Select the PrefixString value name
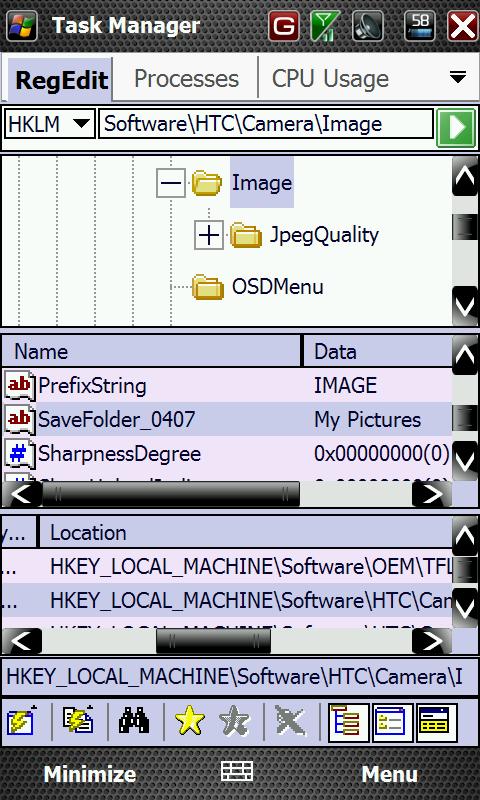Viewport: 480px width, 800px height. pyautogui.click(x=92, y=386)
